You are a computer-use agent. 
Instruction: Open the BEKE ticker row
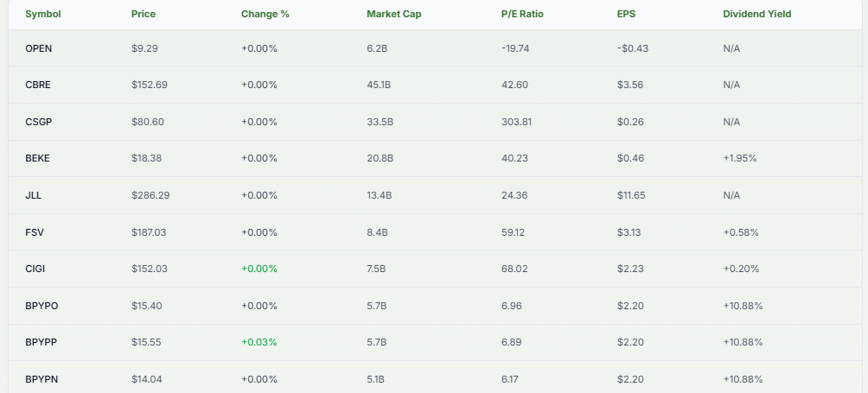point(38,158)
